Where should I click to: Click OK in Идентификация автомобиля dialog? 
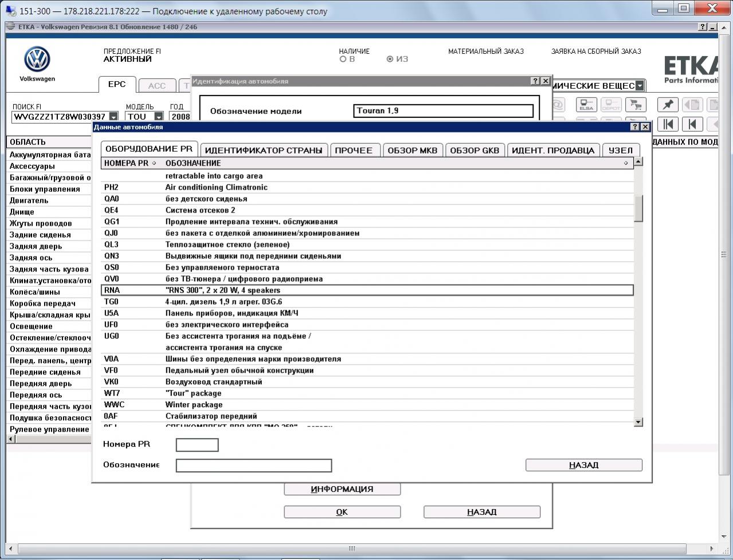(342, 512)
